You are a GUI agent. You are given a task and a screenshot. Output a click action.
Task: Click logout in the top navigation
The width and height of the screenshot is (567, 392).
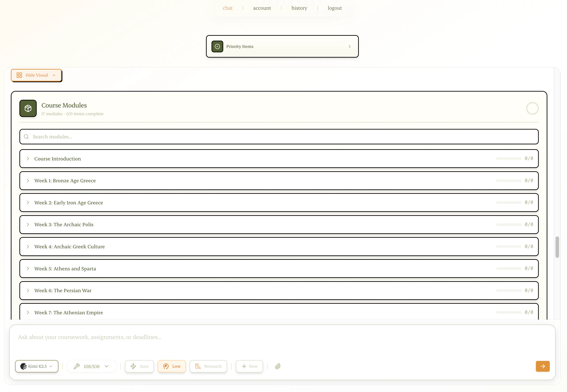click(335, 8)
